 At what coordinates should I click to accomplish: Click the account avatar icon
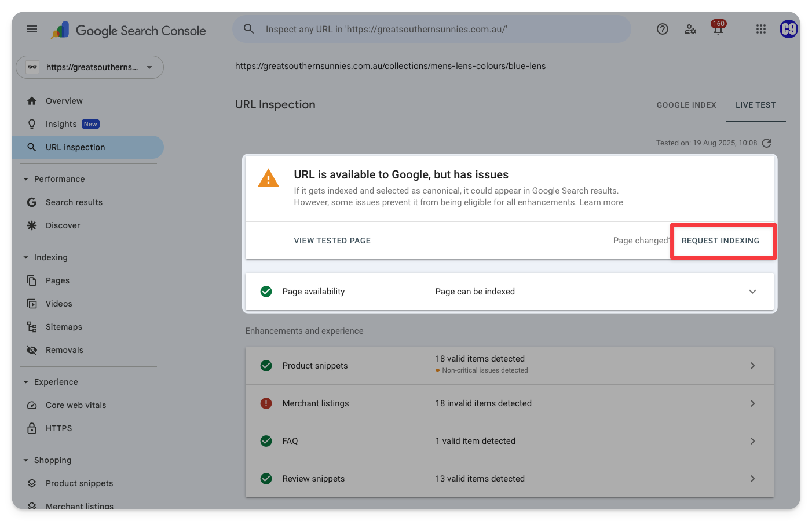pyautogui.click(x=788, y=29)
